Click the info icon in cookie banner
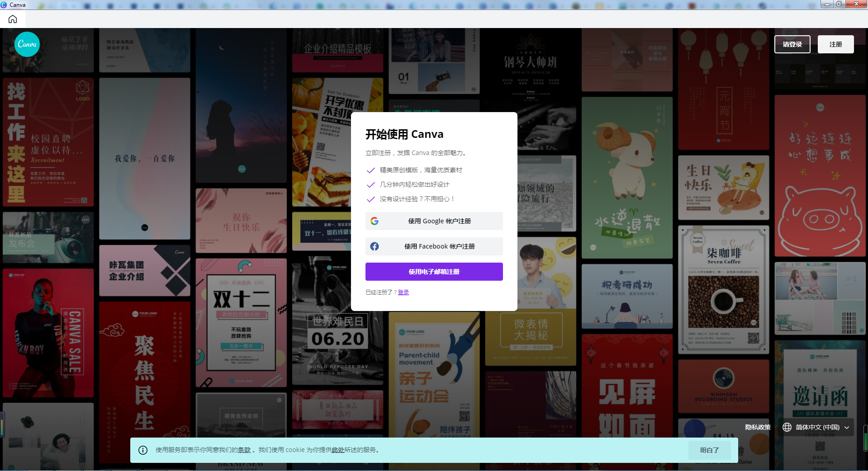This screenshot has height=471, width=868. [x=143, y=450]
